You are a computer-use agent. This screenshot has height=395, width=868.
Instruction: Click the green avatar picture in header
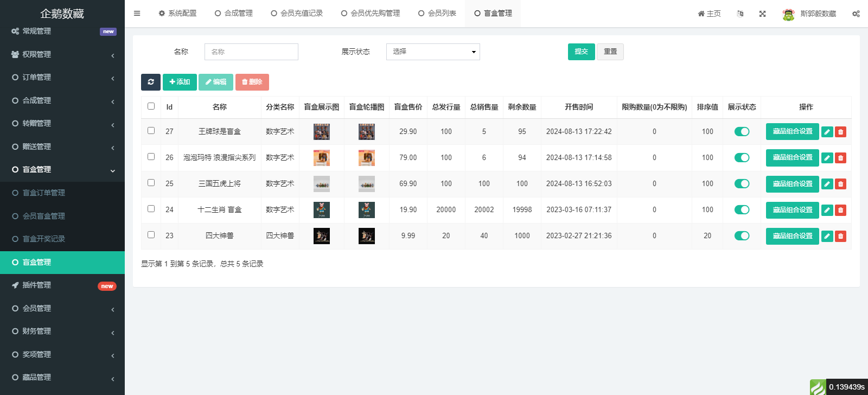[x=788, y=14]
